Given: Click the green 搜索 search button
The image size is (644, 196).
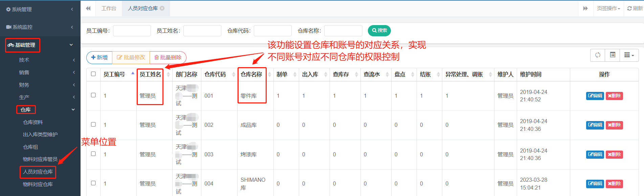Looking at the screenshot, I should tap(379, 31).
